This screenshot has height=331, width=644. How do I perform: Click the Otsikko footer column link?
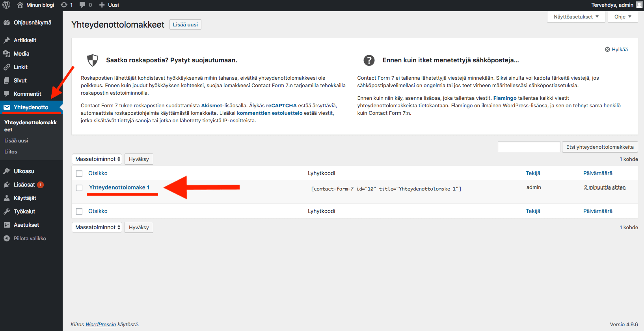(98, 211)
